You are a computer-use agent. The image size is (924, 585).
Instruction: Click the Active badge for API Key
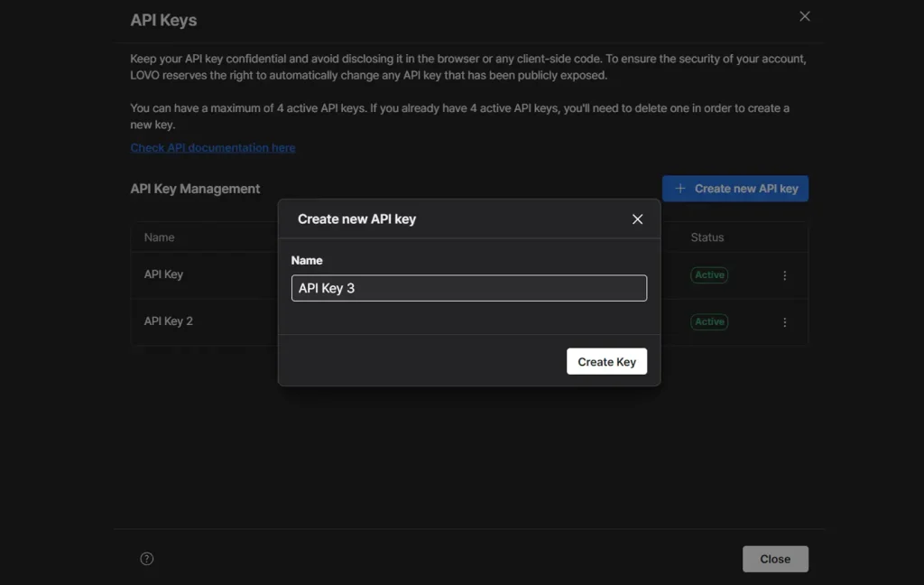tap(709, 275)
